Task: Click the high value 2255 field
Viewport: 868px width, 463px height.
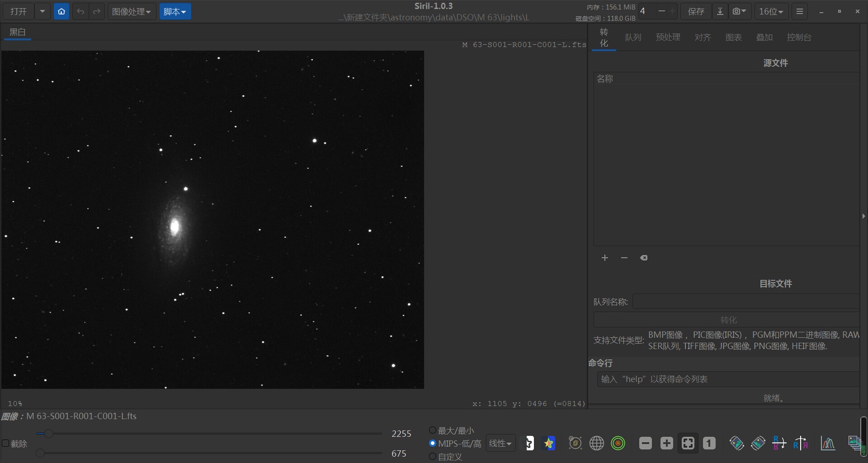Action: [x=401, y=434]
